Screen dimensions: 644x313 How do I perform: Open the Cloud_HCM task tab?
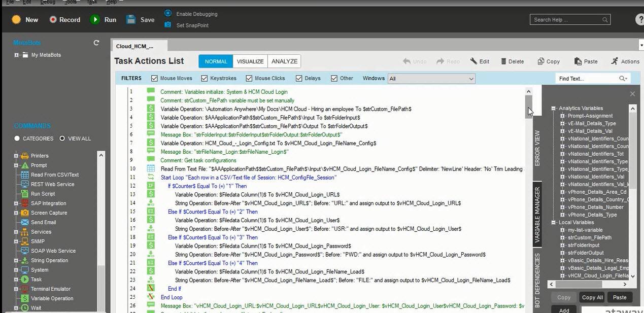(x=134, y=46)
